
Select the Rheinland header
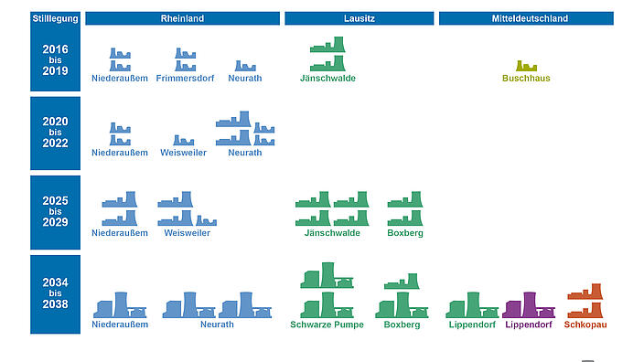click(182, 18)
